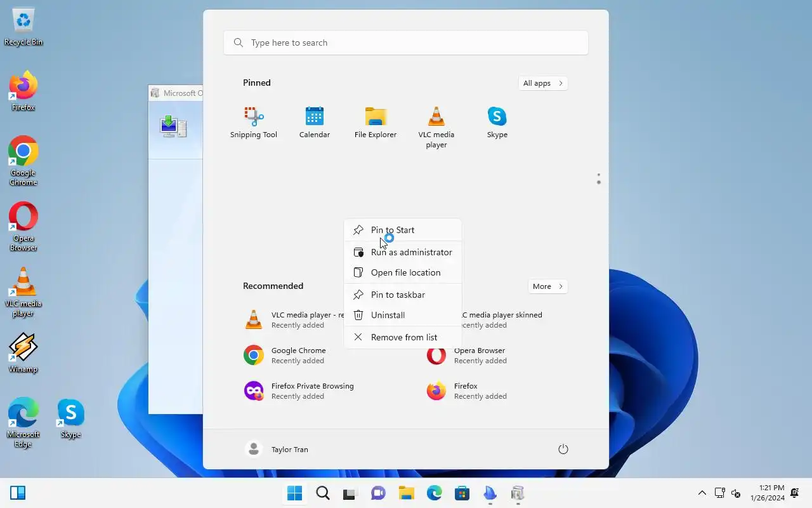Open File Explorer from taskbar
This screenshot has height=508, width=812.
(x=407, y=493)
